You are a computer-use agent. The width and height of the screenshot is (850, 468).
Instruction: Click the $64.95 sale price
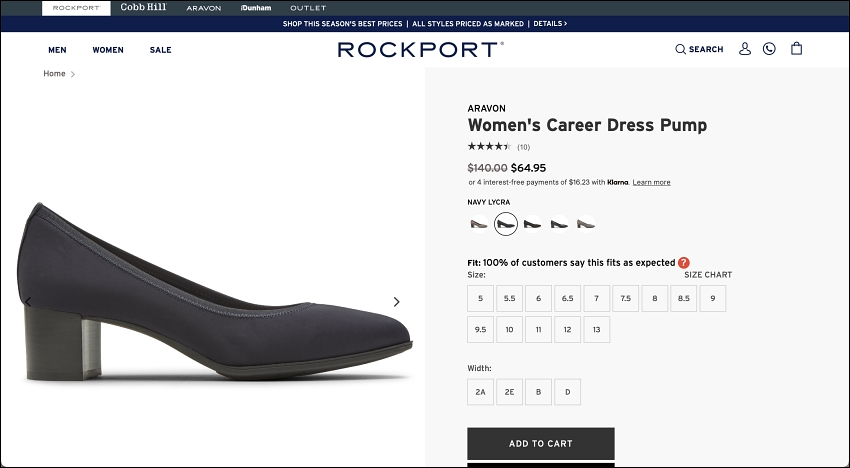pyautogui.click(x=528, y=168)
